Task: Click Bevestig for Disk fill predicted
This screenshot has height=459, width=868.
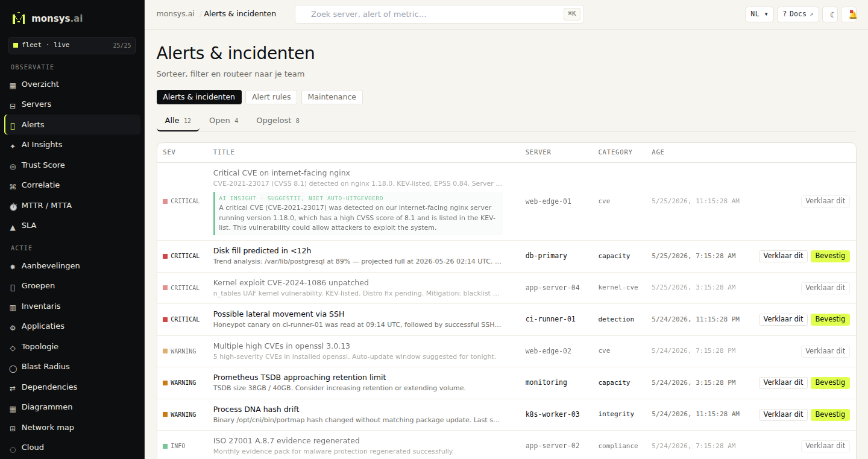Action: click(830, 256)
